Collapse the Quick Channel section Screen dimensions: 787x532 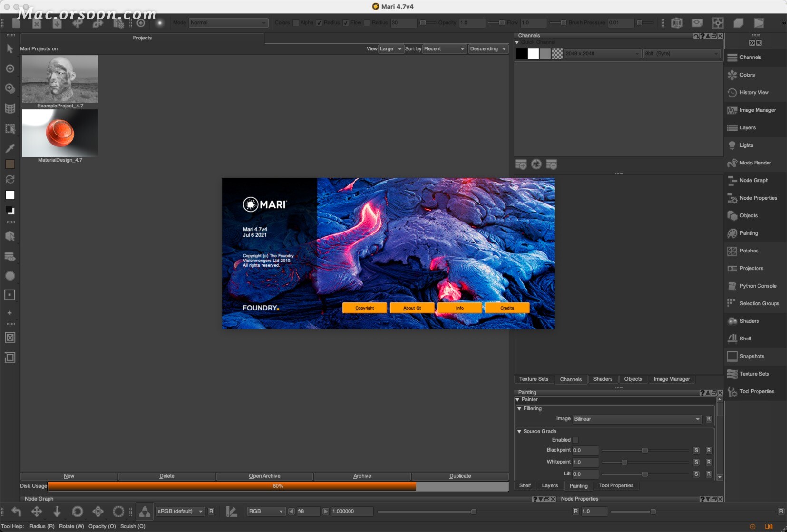pos(517,42)
